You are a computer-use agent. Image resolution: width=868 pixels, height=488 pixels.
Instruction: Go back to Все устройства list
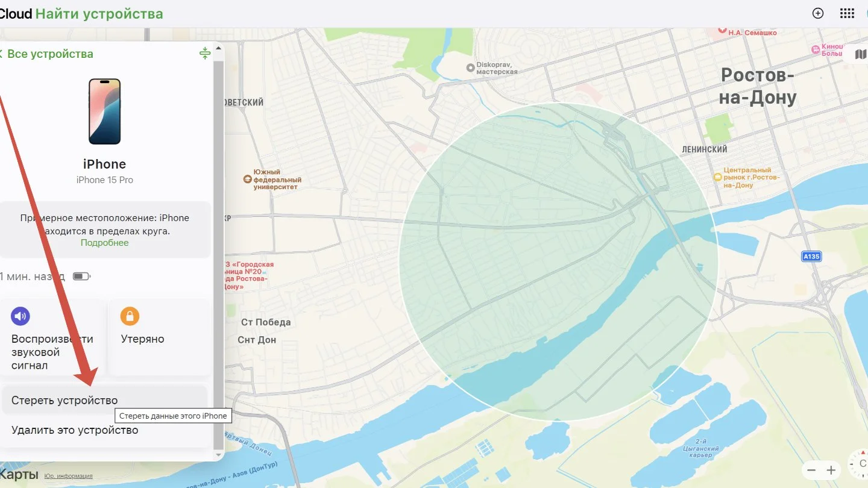click(x=46, y=54)
